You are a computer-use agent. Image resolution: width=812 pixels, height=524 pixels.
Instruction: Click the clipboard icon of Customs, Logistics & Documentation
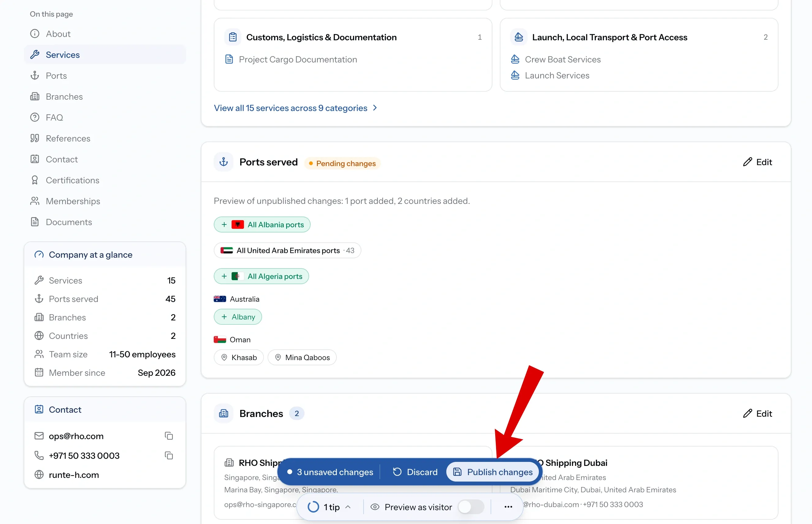(x=233, y=37)
